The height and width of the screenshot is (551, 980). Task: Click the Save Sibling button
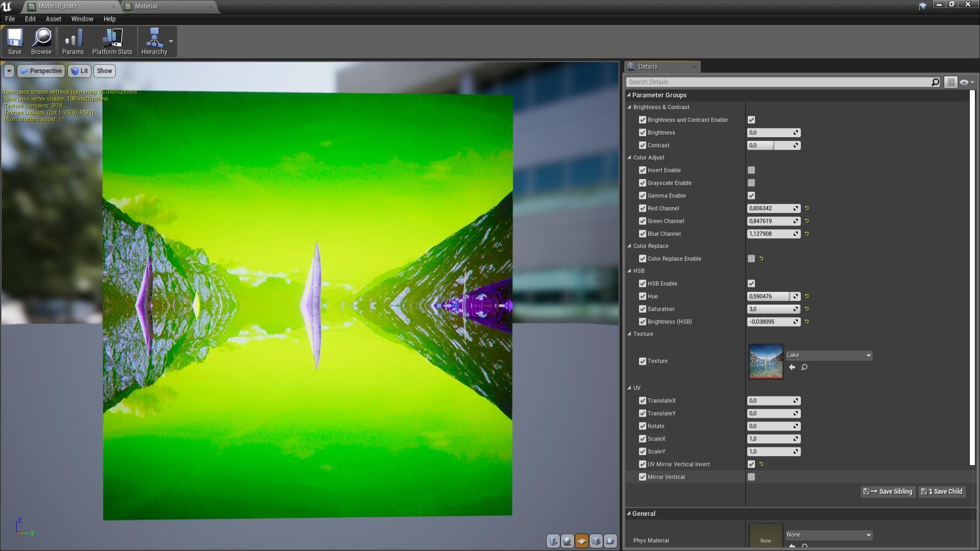(x=888, y=491)
